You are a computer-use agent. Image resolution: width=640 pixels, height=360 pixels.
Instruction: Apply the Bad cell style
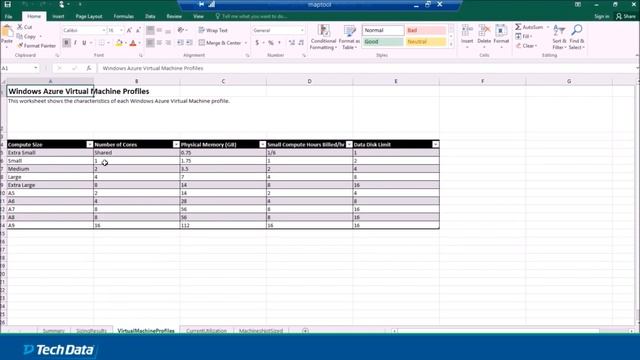[x=426, y=30]
